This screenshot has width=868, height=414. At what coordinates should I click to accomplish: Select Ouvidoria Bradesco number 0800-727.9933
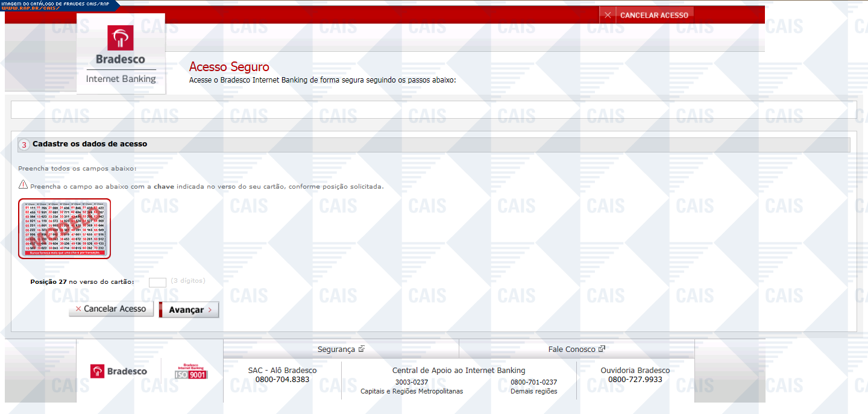point(635,380)
